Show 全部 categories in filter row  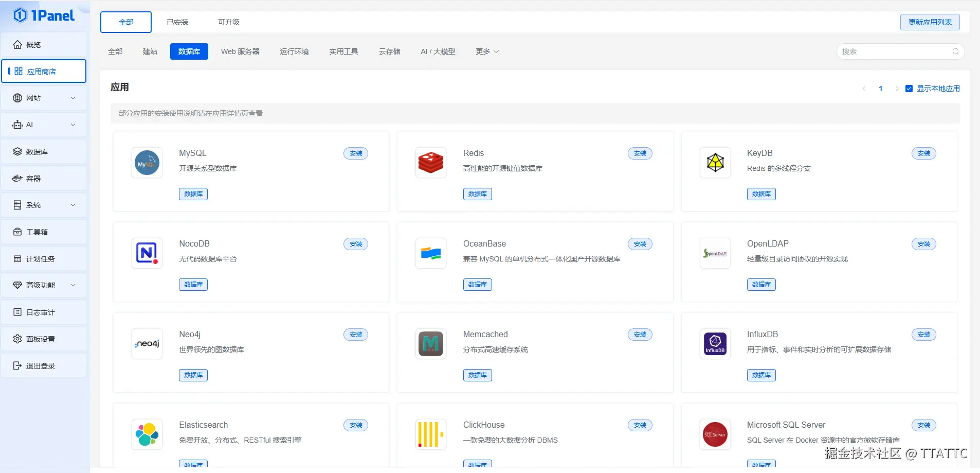[115, 51]
